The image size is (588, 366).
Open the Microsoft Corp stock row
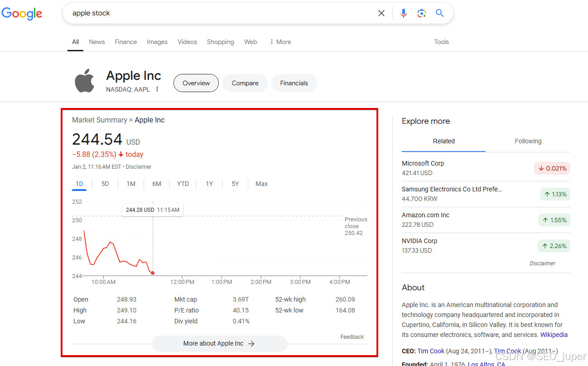486,168
